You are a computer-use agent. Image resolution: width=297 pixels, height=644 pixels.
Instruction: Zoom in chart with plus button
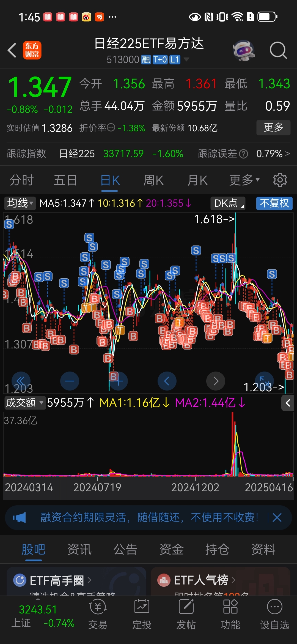coord(118,381)
